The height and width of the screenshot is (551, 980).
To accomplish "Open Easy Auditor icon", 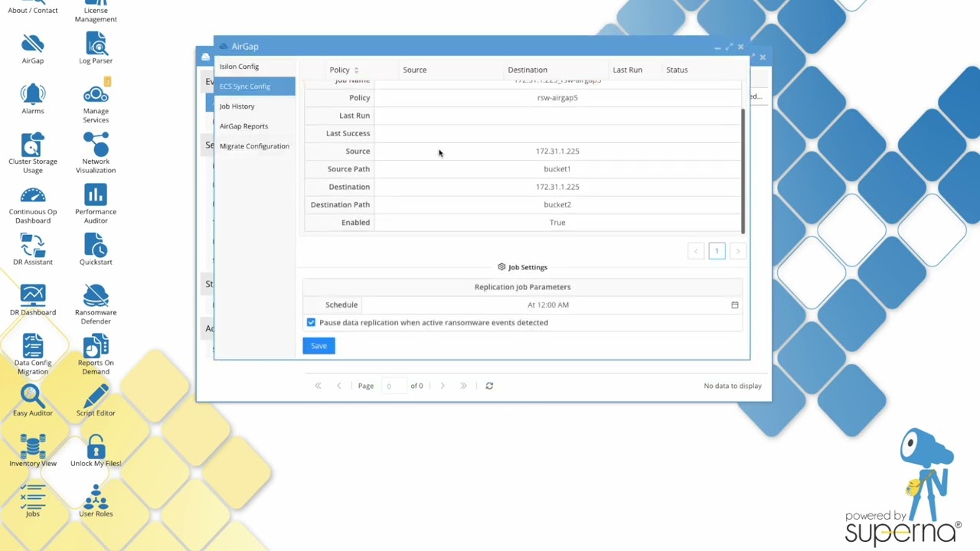I will 32,401.
